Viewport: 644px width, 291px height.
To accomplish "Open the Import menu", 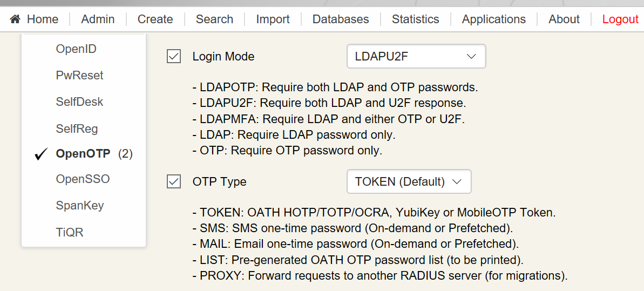I will (273, 19).
